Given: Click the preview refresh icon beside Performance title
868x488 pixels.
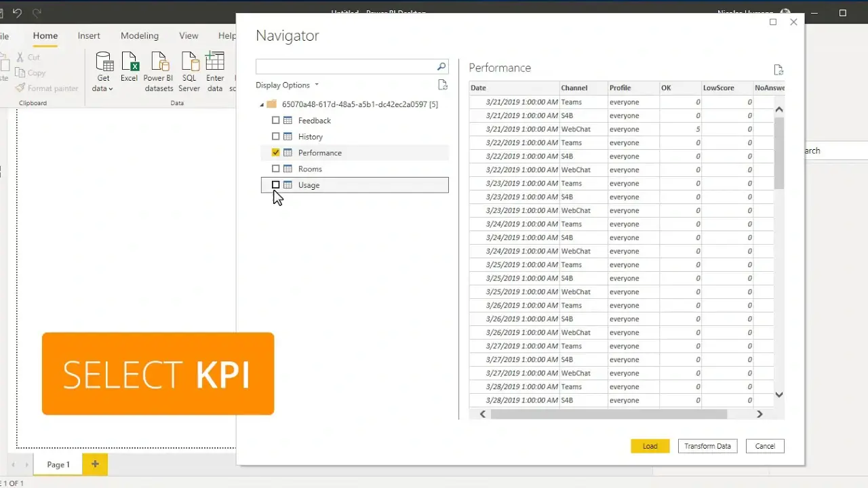Looking at the screenshot, I should (778, 69).
